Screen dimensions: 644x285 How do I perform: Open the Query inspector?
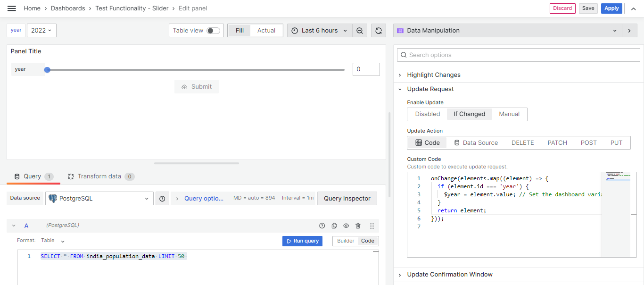pos(347,199)
